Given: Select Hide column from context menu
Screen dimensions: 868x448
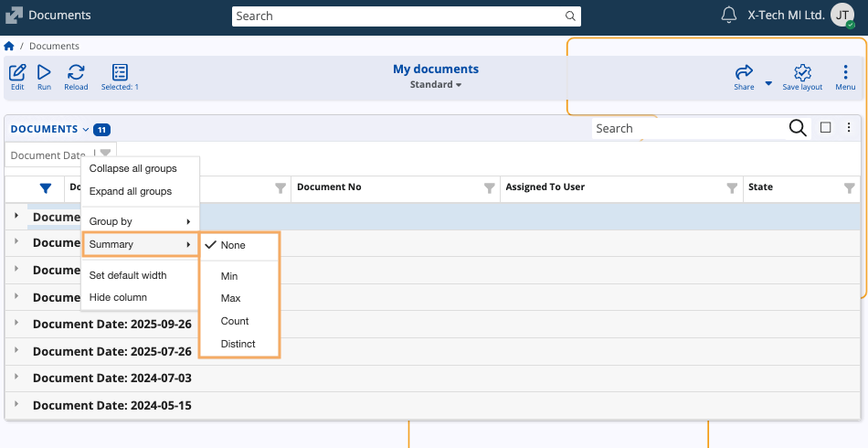Looking at the screenshot, I should tap(118, 297).
